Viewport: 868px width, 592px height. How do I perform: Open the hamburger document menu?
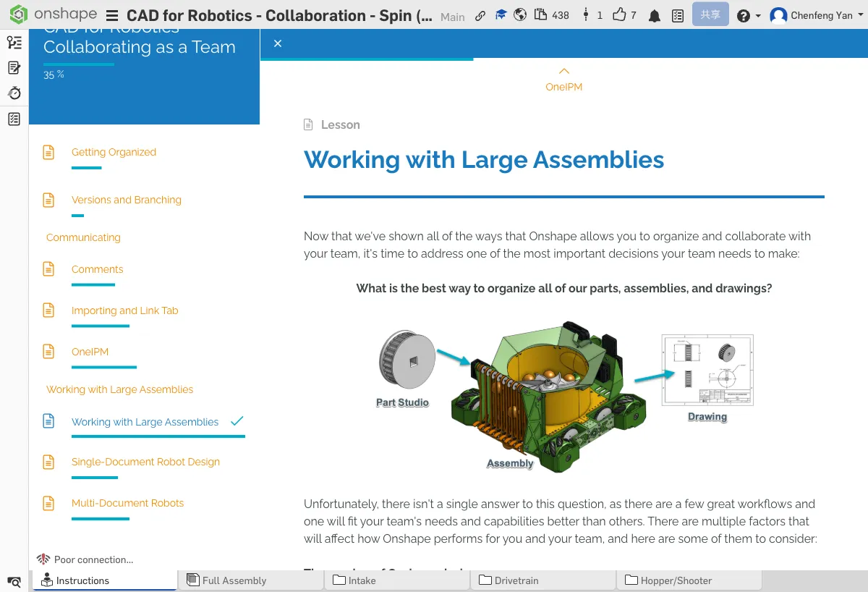[112, 16]
